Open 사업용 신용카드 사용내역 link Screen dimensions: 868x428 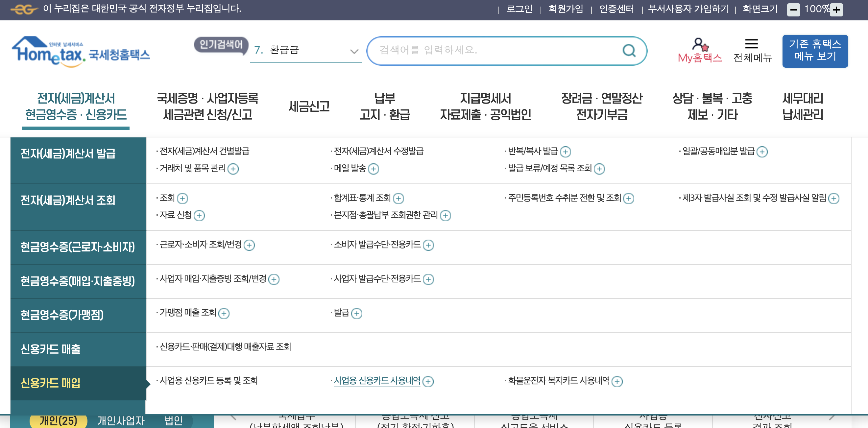click(377, 381)
